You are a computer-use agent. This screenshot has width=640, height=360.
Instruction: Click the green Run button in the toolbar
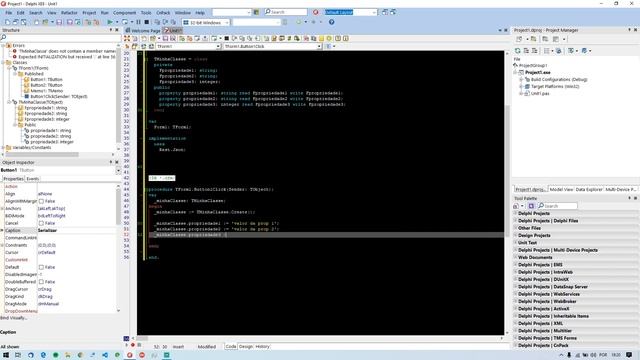[x=110, y=22]
